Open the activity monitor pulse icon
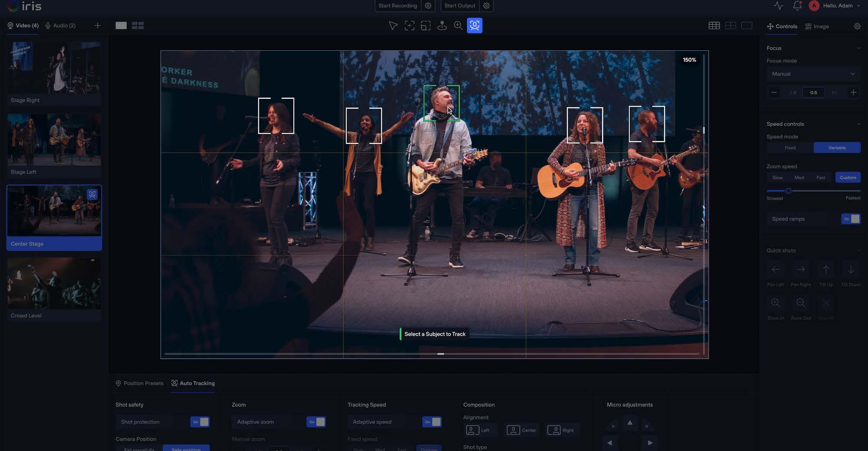The height and width of the screenshot is (451, 868). pyautogui.click(x=778, y=6)
